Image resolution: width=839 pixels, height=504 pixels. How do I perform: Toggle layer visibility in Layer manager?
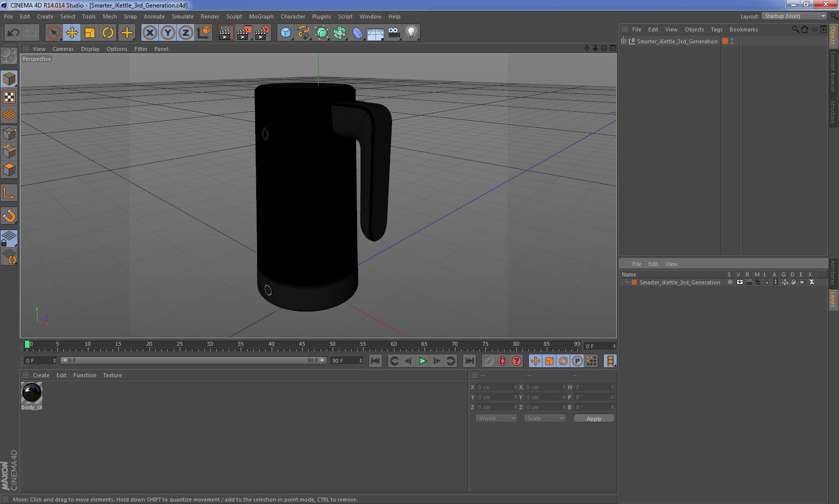[740, 282]
